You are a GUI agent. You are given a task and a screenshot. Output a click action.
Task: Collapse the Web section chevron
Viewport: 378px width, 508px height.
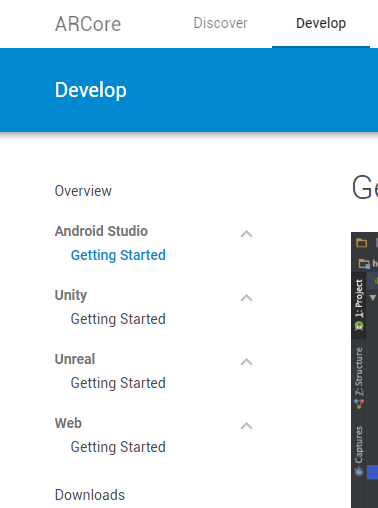[246, 426]
